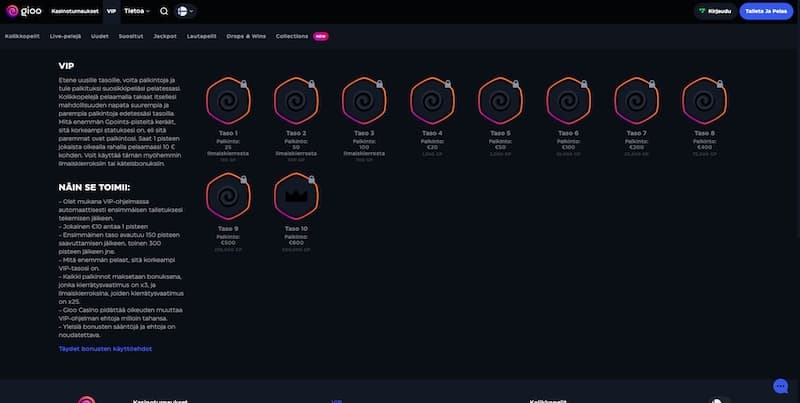
Task: Click the Taso 4 label text
Action: (432, 133)
